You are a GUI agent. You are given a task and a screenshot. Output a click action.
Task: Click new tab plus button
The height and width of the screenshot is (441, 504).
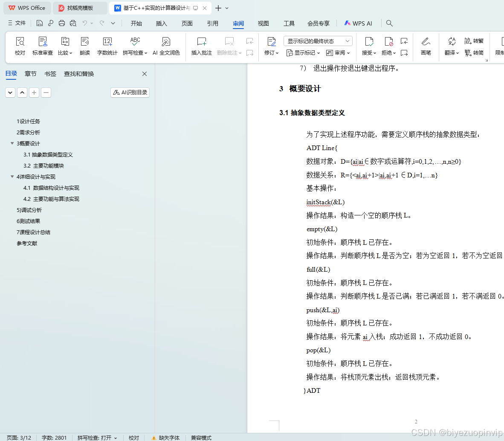coord(218,8)
